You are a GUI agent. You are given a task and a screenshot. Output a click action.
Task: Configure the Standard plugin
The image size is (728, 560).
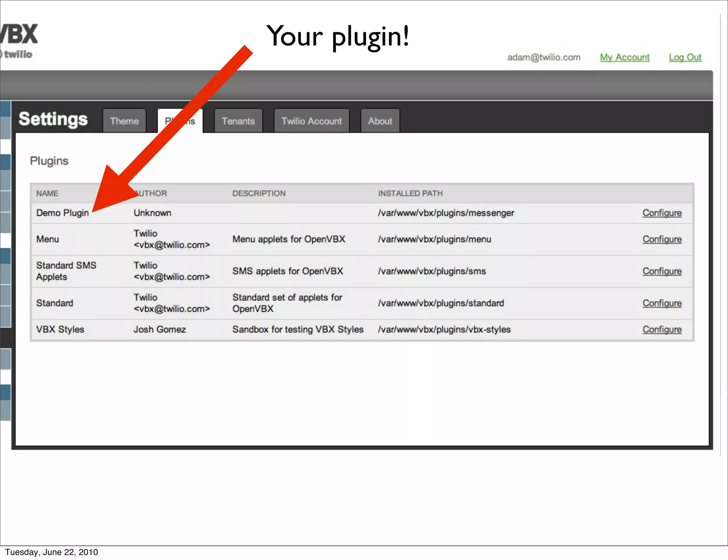coord(662,303)
